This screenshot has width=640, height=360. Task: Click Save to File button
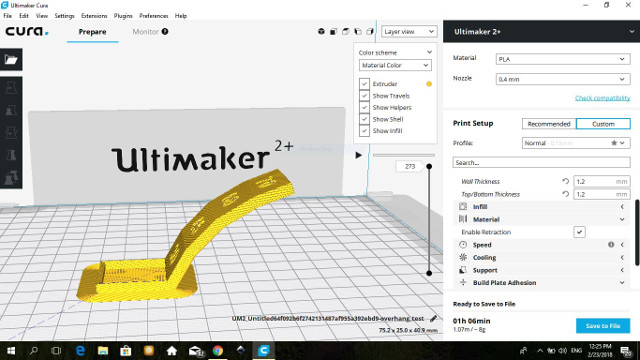pyautogui.click(x=603, y=326)
